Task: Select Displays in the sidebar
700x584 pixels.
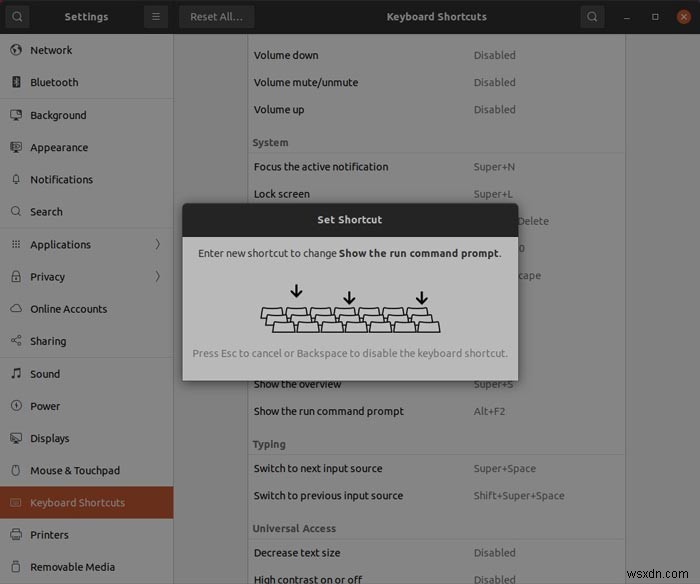Action: pos(87,438)
